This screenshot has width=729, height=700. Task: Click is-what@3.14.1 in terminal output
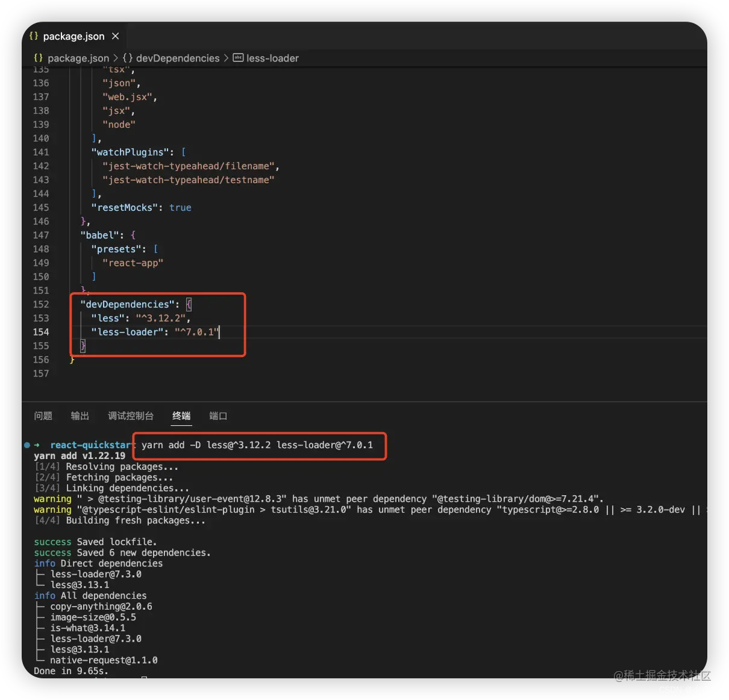[88, 628]
